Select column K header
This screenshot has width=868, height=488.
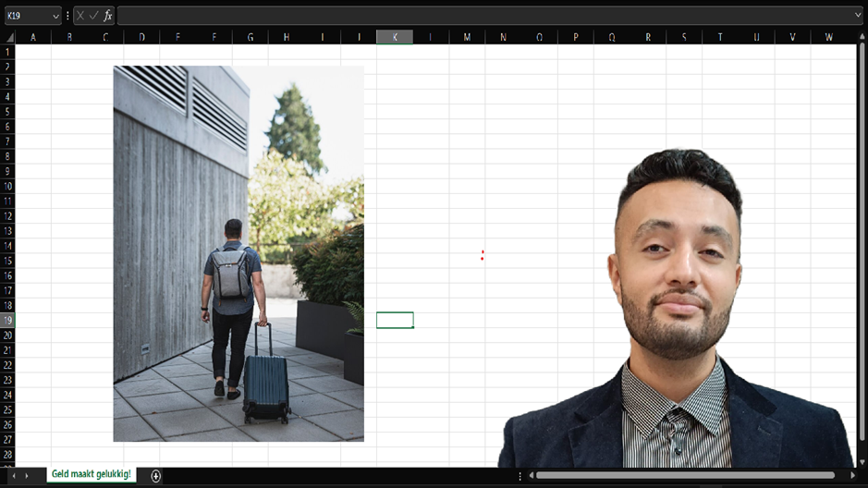395,37
